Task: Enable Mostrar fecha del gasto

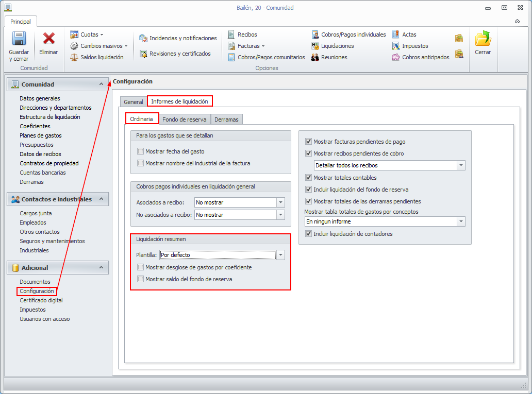Action: pyautogui.click(x=140, y=151)
